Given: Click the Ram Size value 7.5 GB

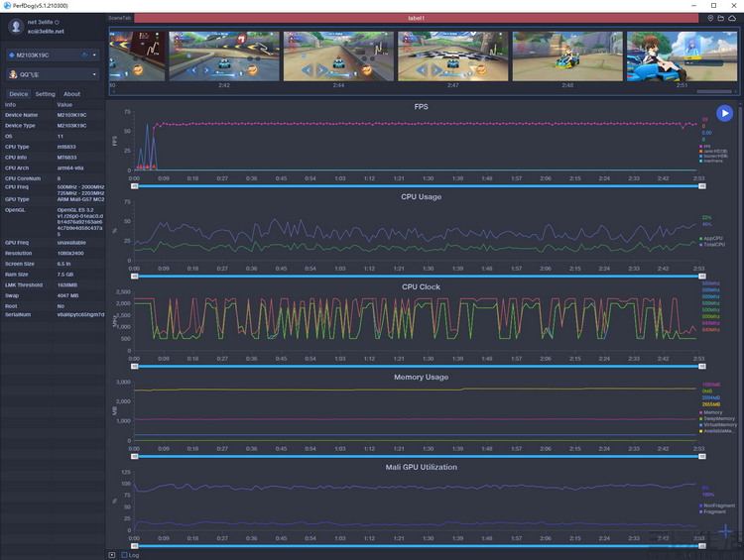Looking at the screenshot, I should point(65,275).
